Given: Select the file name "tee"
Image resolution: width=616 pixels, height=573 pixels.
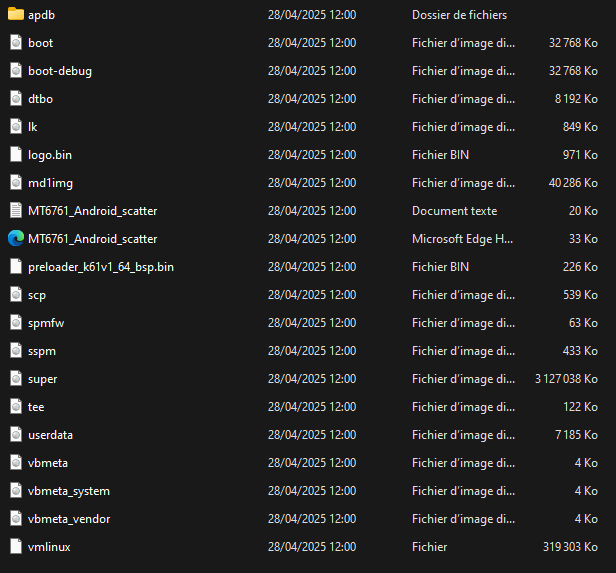Looking at the screenshot, I should point(36,407).
